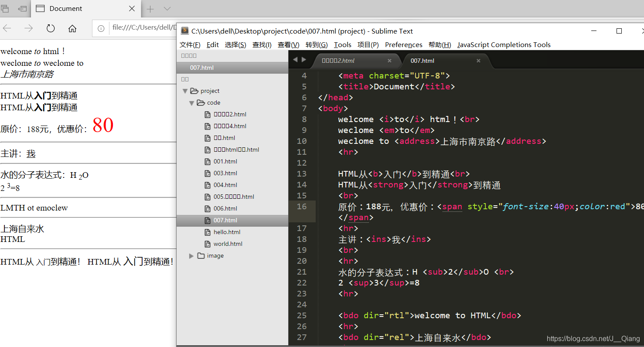The width and height of the screenshot is (644, 347).
Task: Click the file icon beside 001.html
Action: 208,161
